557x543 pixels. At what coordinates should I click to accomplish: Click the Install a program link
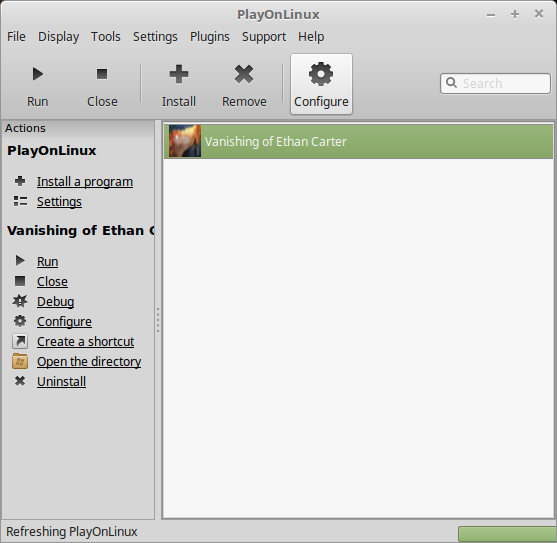85,181
